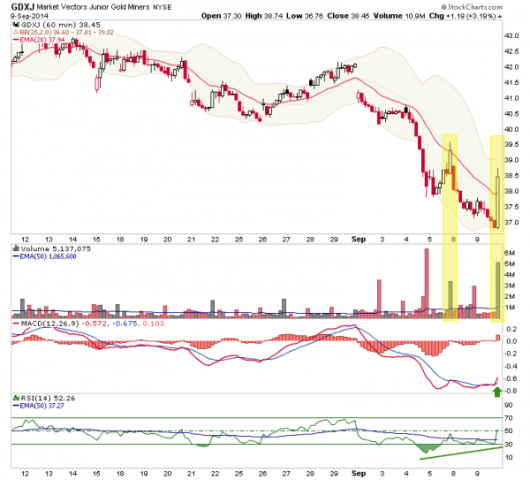The height and width of the screenshot is (480, 530).
Task: Click the EMA(50) 1,065,600 volume legend
Action: (44, 257)
